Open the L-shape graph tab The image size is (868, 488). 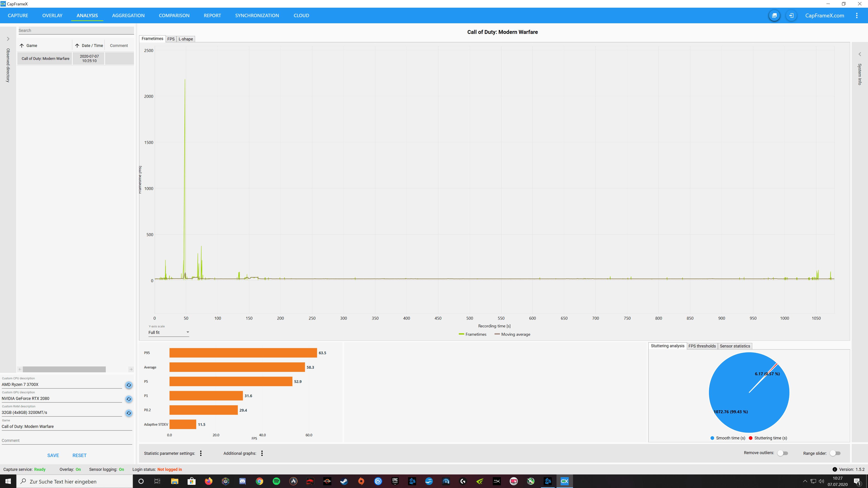[x=186, y=39]
